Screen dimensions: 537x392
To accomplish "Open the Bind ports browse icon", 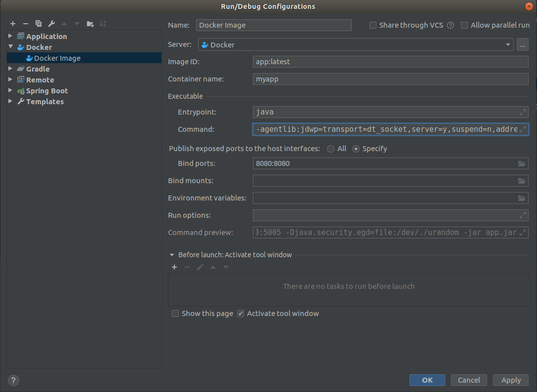I will pyautogui.click(x=522, y=163).
